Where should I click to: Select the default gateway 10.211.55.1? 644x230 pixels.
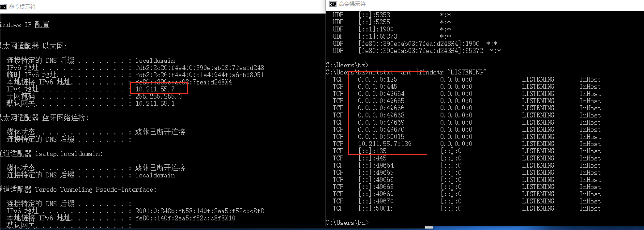(155, 103)
